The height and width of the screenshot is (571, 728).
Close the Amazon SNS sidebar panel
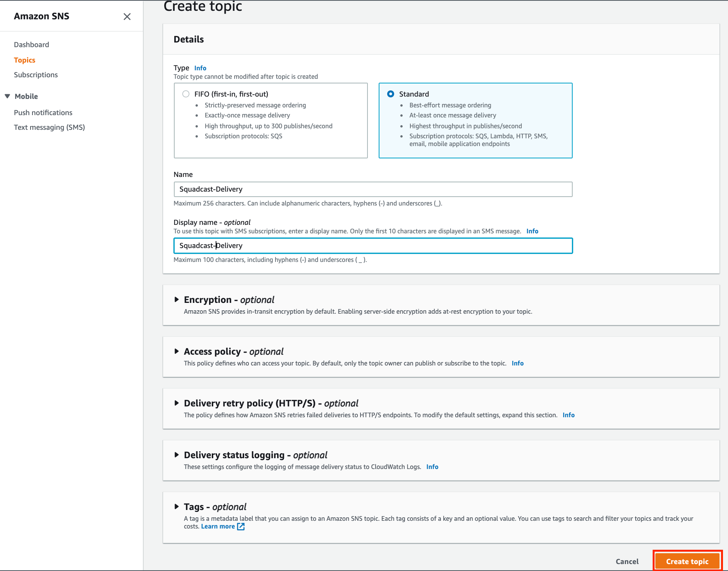pyautogui.click(x=127, y=17)
